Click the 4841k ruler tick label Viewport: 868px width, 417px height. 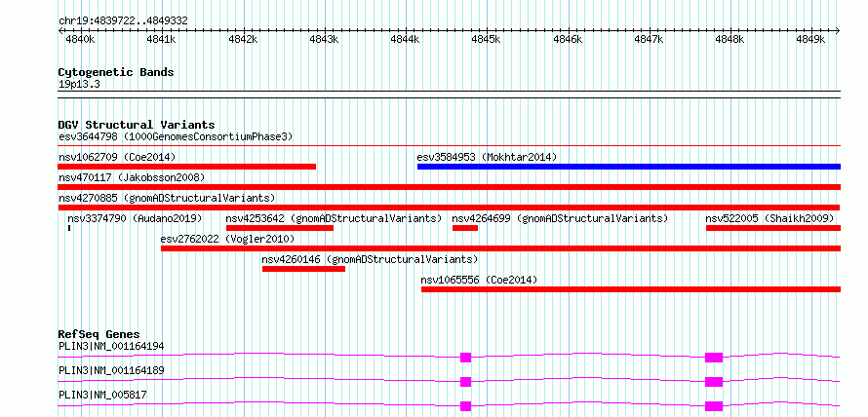click(162, 40)
